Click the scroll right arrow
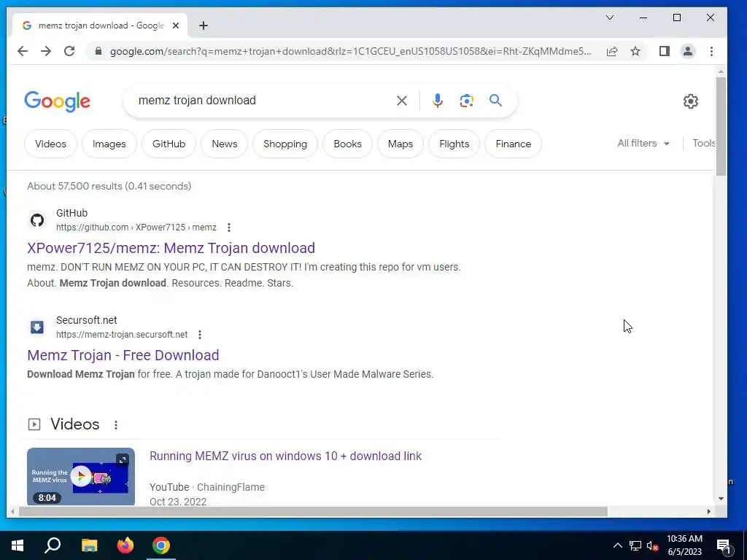Image resolution: width=747 pixels, height=560 pixels. 709,511
